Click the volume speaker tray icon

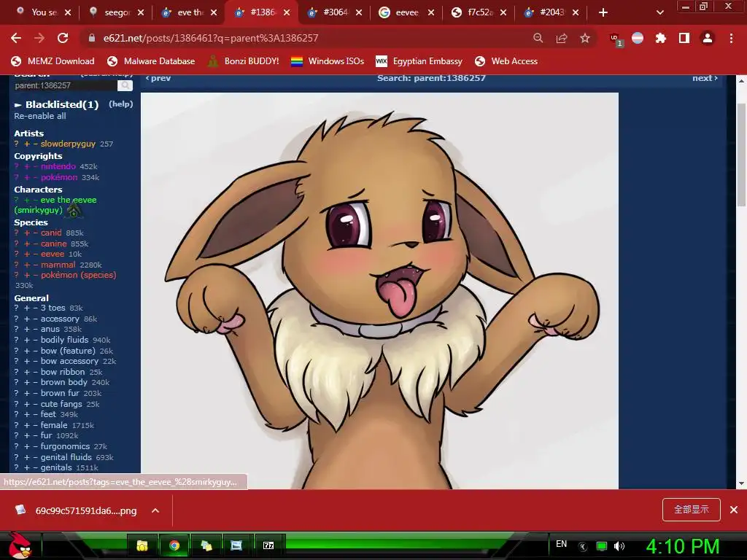[x=619, y=546]
